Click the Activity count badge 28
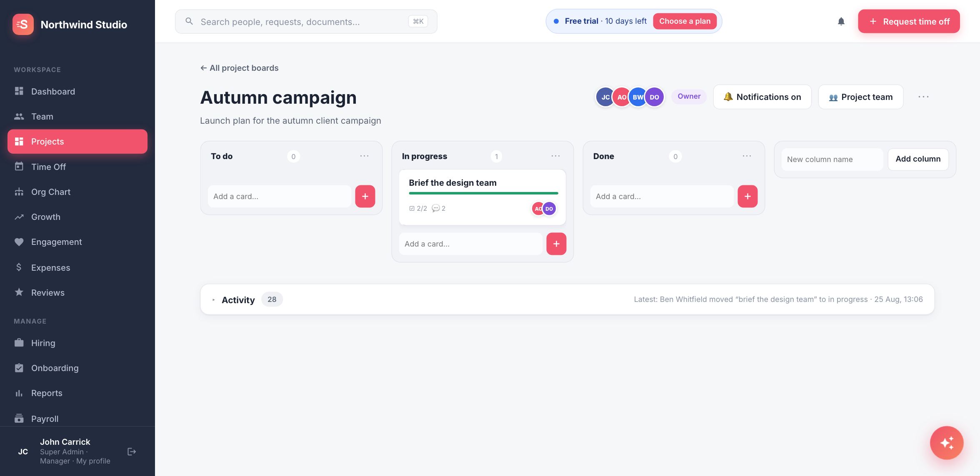Viewport: 980px width, 476px height. (x=272, y=299)
